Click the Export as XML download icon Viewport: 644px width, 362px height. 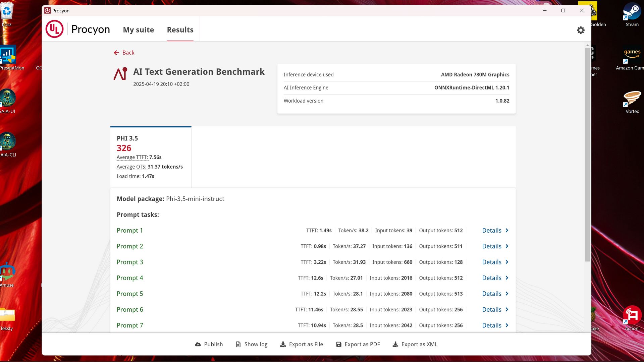(395, 345)
